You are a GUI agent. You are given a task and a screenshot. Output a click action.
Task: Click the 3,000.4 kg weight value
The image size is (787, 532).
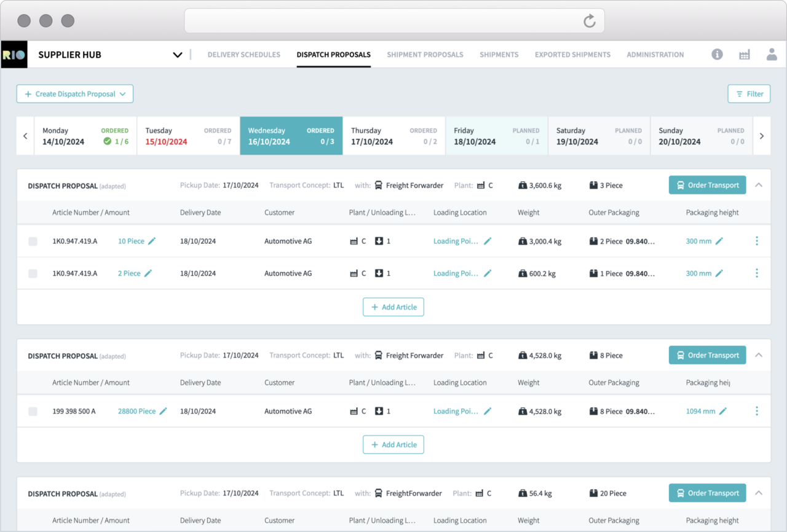545,241
